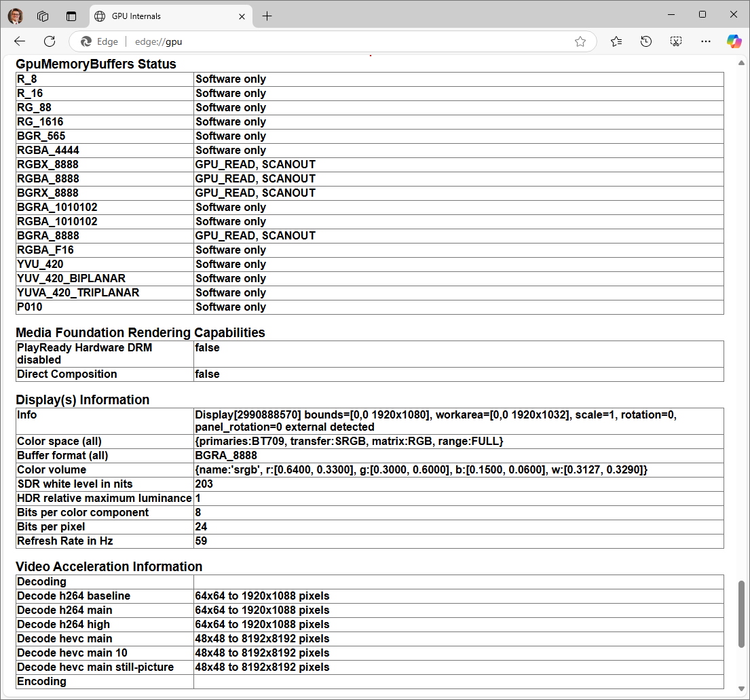Click the Decode hevc main 10 label
This screenshot has height=700, width=750.
(x=72, y=653)
